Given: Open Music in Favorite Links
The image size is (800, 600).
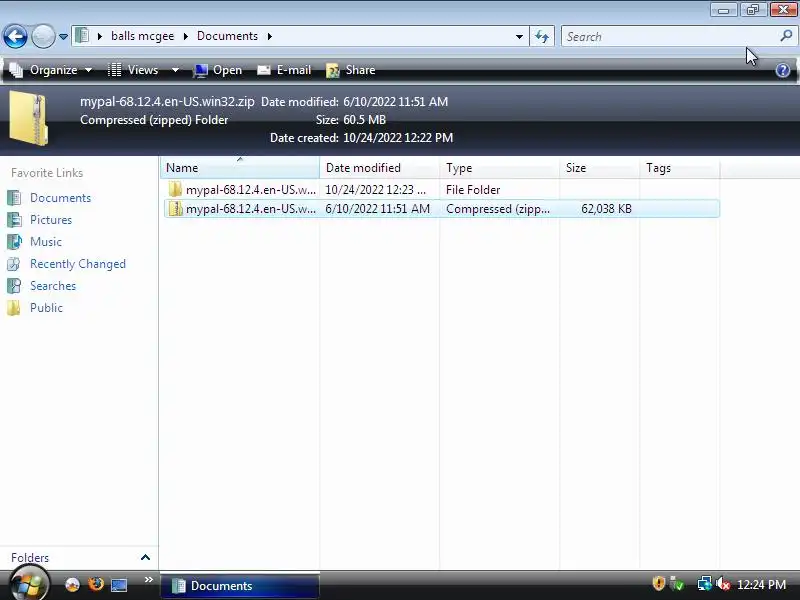Looking at the screenshot, I should pos(46,242).
